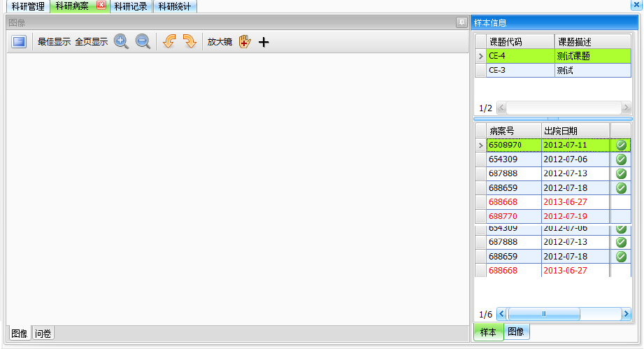The image size is (644, 349).
Task: Click the 最佳显示 best-fit button
Action: pyautogui.click(x=54, y=42)
